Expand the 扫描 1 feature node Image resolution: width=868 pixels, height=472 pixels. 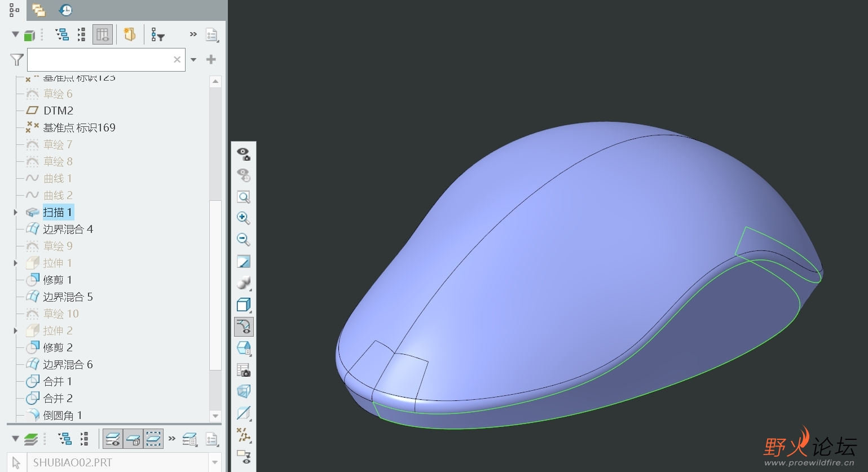click(15, 213)
